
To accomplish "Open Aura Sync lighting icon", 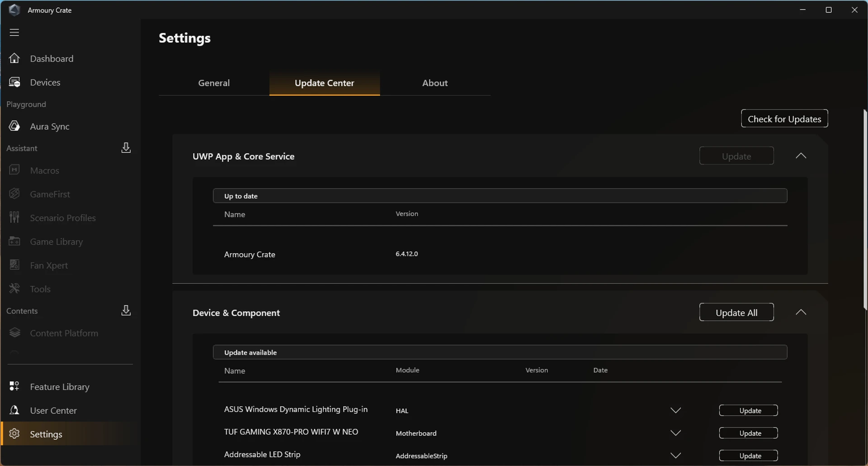I will tap(14, 126).
